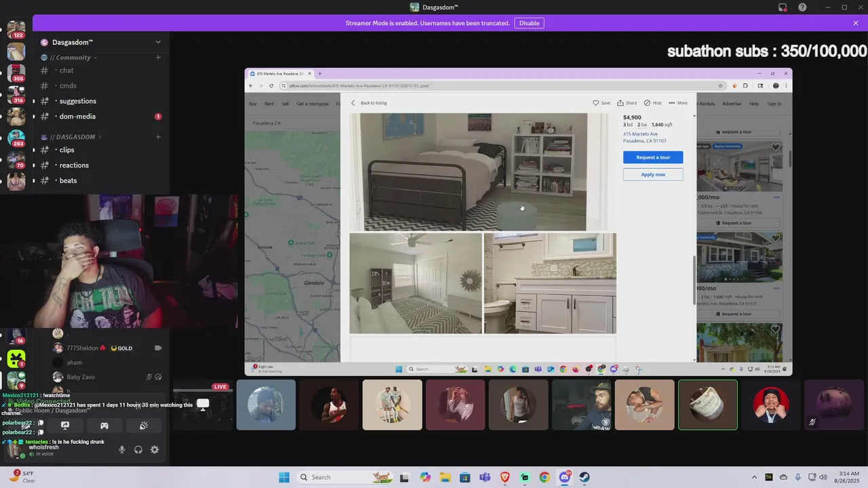The width and height of the screenshot is (868, 488).
Task: Click Sell in the Zillow navigation
Action: pos(285,104)
